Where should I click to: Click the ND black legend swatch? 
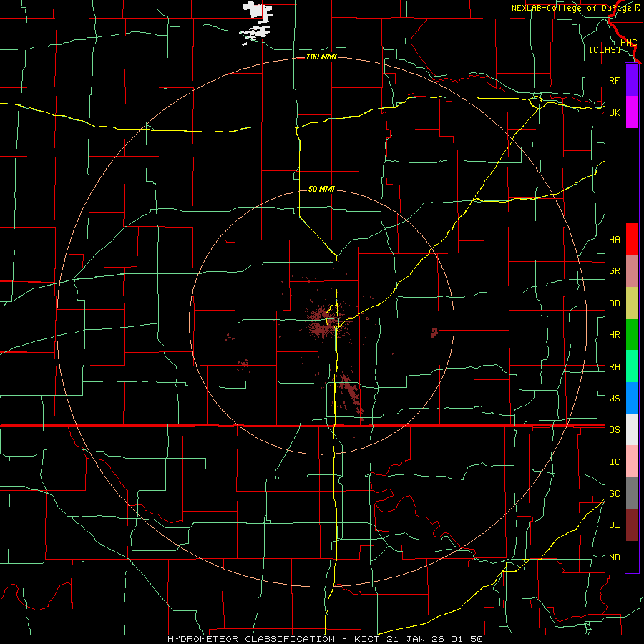632,557
